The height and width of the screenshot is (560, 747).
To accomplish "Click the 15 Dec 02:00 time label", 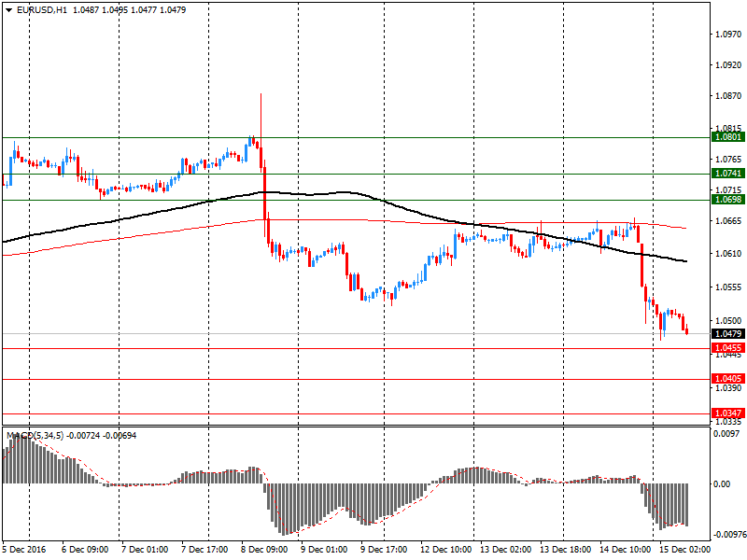I will 685,550.
